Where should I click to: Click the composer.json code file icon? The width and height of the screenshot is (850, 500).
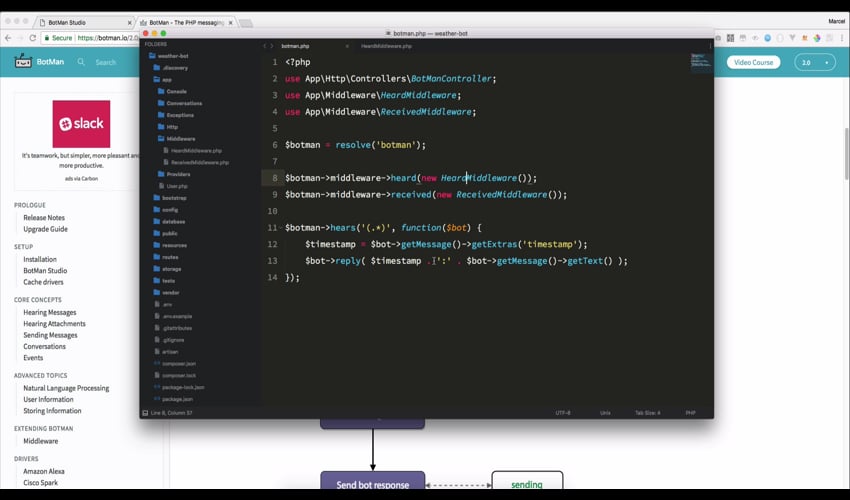click(x=157, y=363)
